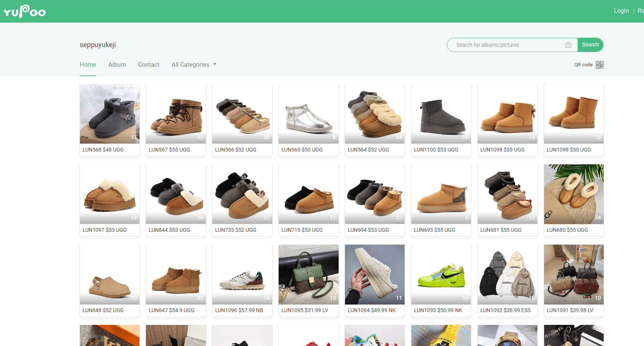
Task: Open LUN1100 $53 UGG album thumbnail
Action: [441, 114]
